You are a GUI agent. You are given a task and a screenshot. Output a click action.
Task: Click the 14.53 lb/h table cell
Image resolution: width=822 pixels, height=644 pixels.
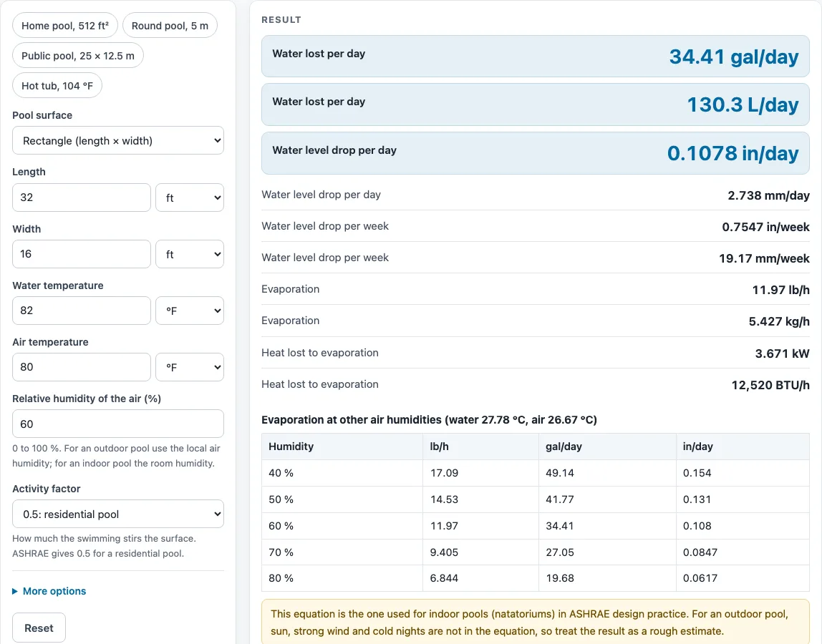tap(480, 499)
